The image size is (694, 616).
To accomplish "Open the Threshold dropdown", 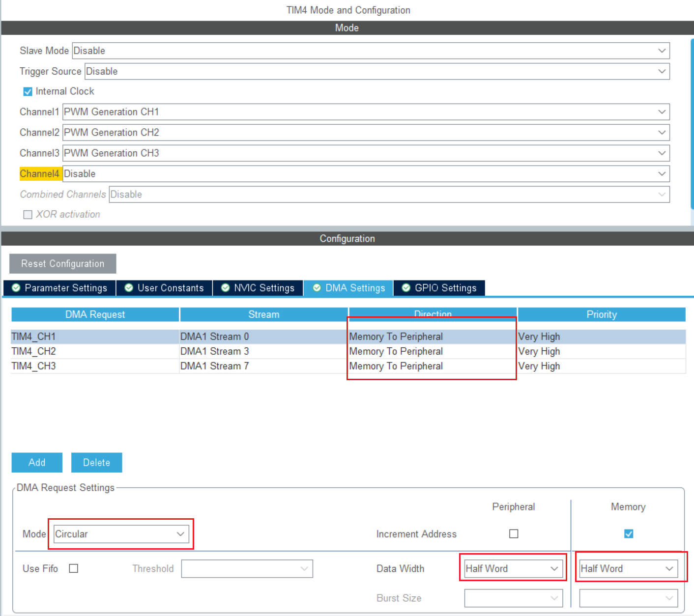I will pos(247,569).
